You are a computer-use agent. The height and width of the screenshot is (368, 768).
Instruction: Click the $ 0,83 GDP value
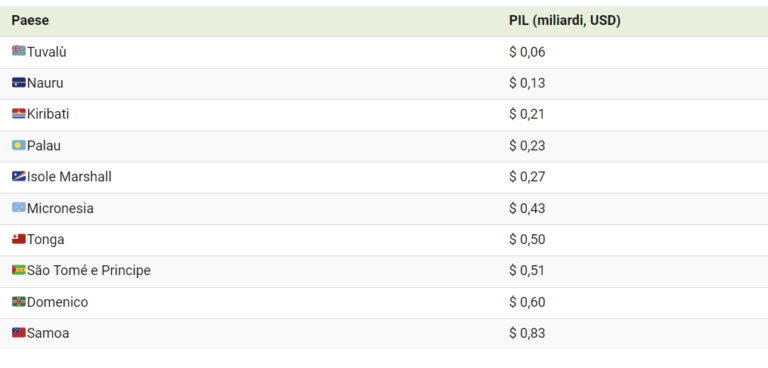pos(527,333)
